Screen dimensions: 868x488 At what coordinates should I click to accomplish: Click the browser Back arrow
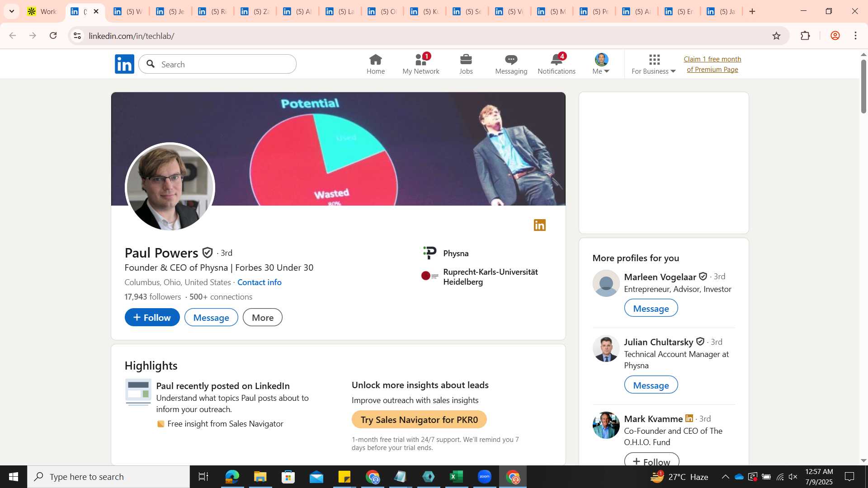click(13, 36)
